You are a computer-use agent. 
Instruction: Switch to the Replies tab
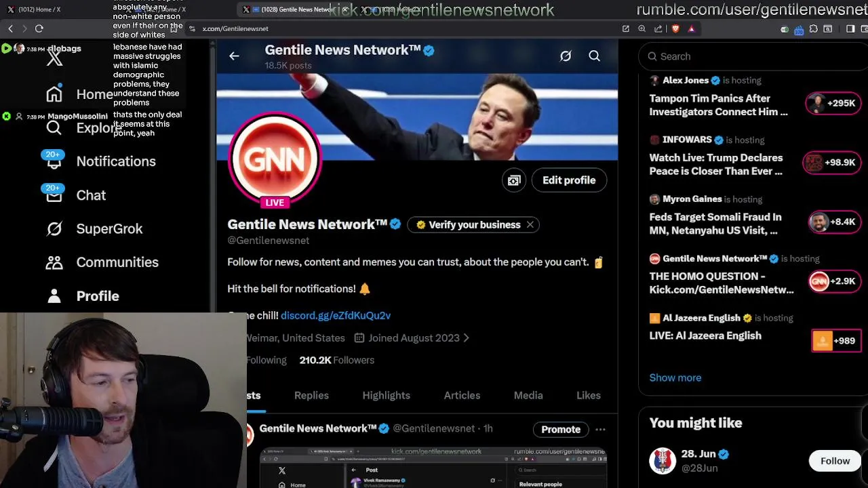click(x=311, y=395)
